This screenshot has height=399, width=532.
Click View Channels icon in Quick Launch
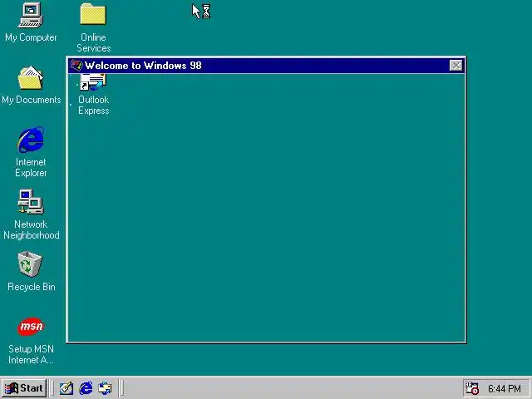click(x=105, y=388)
